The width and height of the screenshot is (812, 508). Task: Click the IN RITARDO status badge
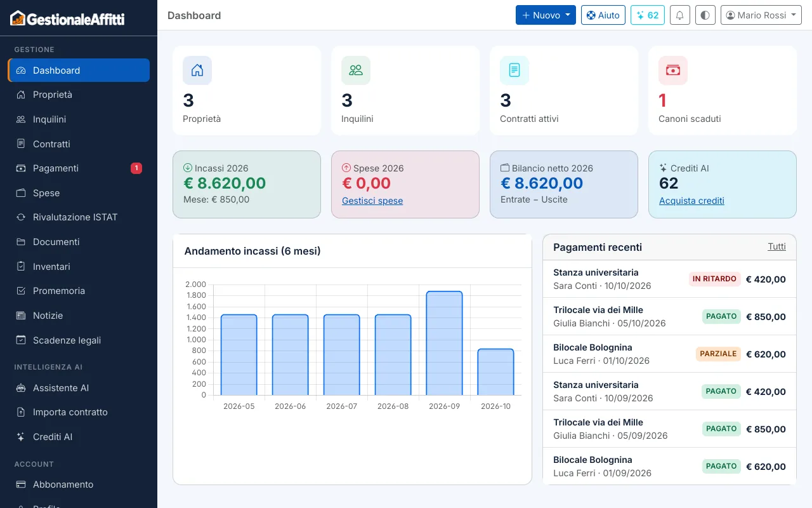[x=714, y=279]
